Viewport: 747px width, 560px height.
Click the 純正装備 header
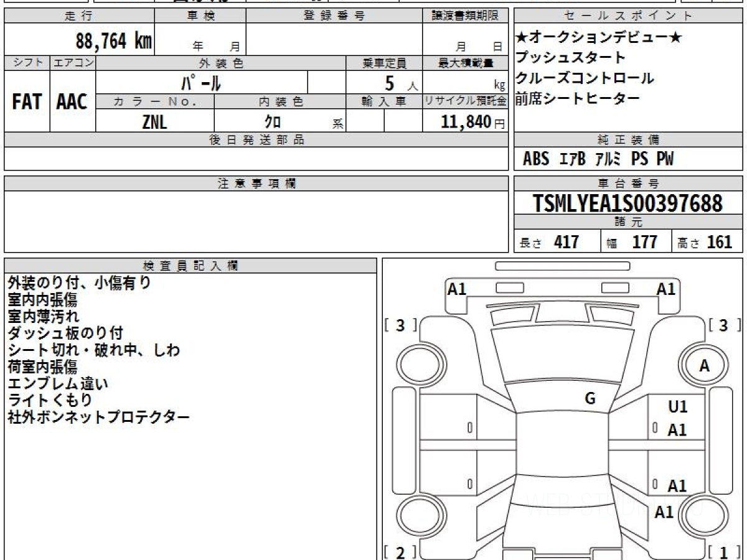pos(629,140)
